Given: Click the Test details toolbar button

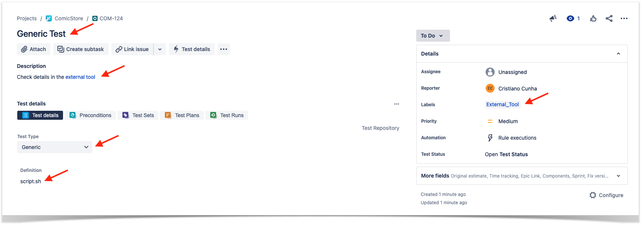Looking at the screenshot, I should click(x=192, y=49).
